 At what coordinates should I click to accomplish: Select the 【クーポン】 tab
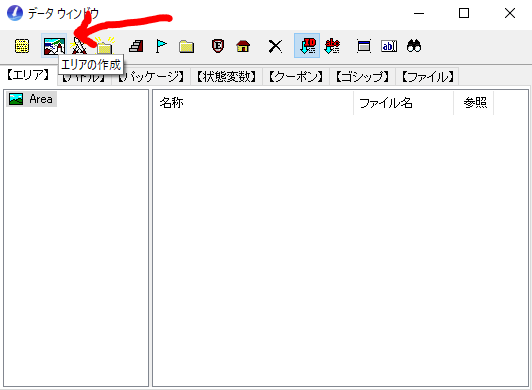296,76
